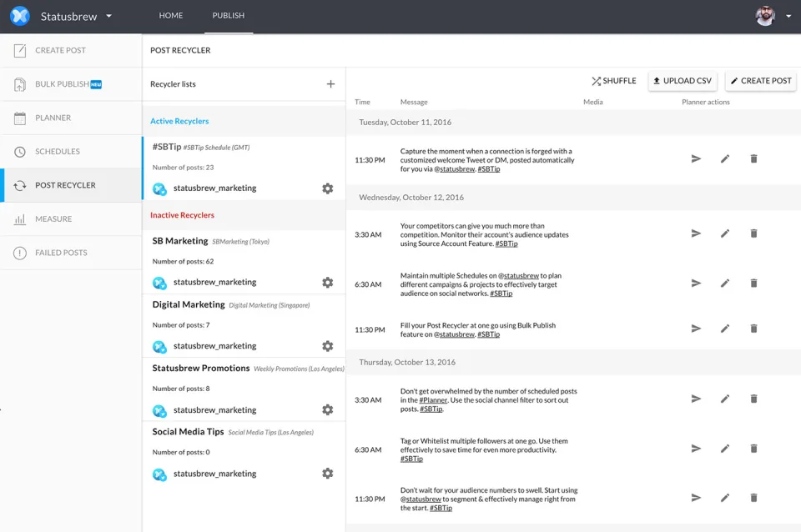
Task: Select the Digital Marketing recycler list
Action: (x=244, y=325)
